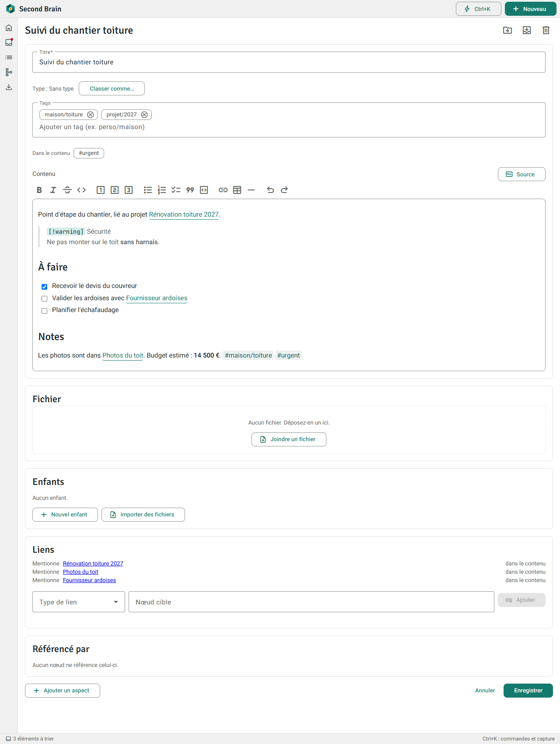Screen dimensions: 560x744
Task: Apply inline code formatting
Action: (81, 190)
